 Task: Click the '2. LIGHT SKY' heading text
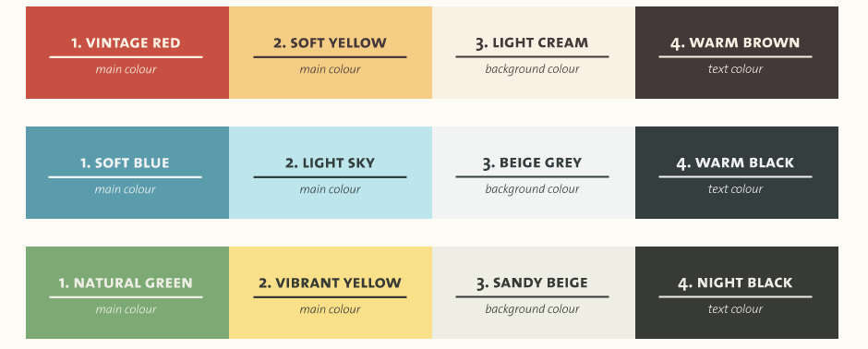pyautogui.click(x=330, y=163)
